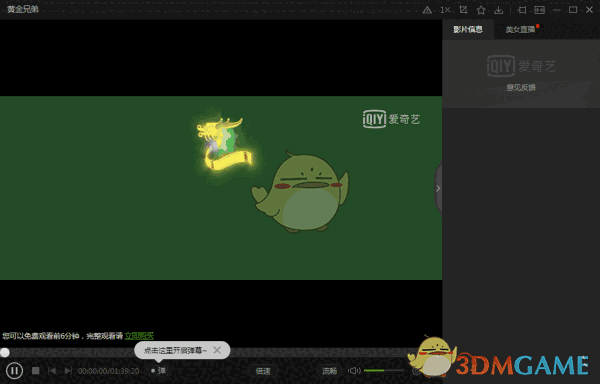Open the 流畅 video quality menu

pyautogui.click(x=329, y=371)
